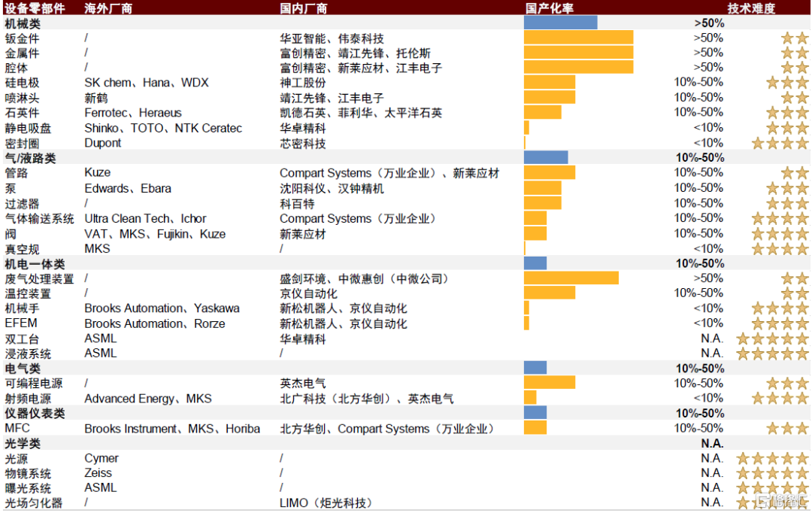Click the Ultra Clean Tech、Ichor cell
Image resolution: width=812 pixels, height=513 pixels.
coord(146,219)
